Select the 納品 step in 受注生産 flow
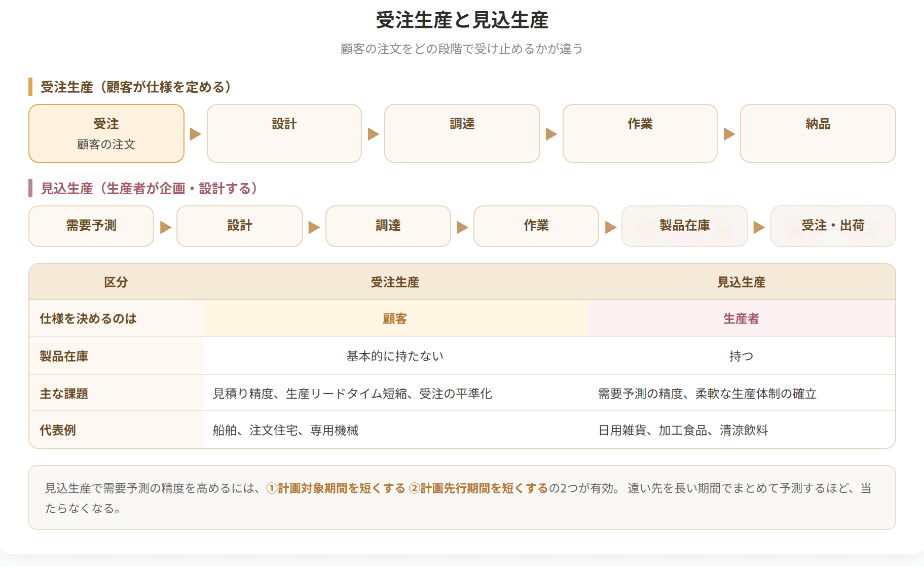Image resolution: width=924 pixels, height=567 pixels. [818, 133]
